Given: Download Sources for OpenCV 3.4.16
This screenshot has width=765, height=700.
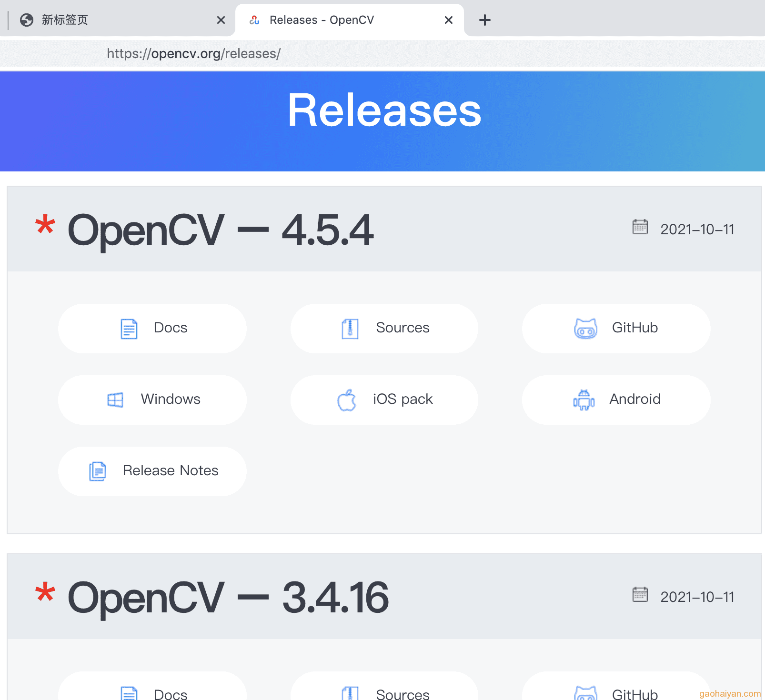Looking at the screenshot, I should [384, 687].
